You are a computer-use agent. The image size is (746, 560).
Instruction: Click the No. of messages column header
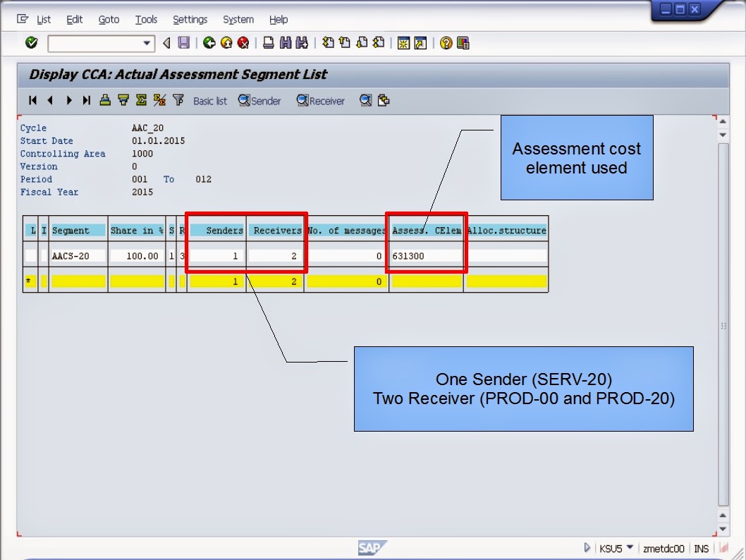[347, 231]
